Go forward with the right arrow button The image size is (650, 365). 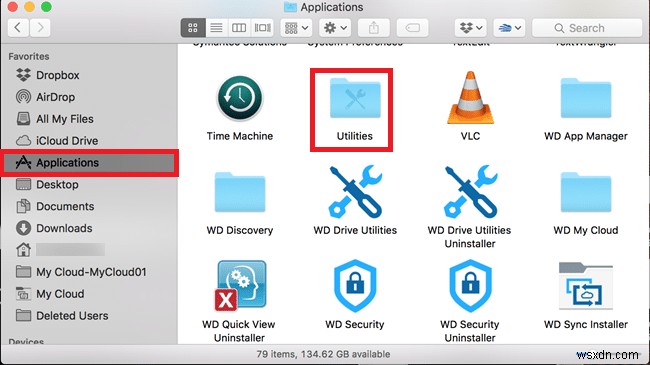coord(40,28)
